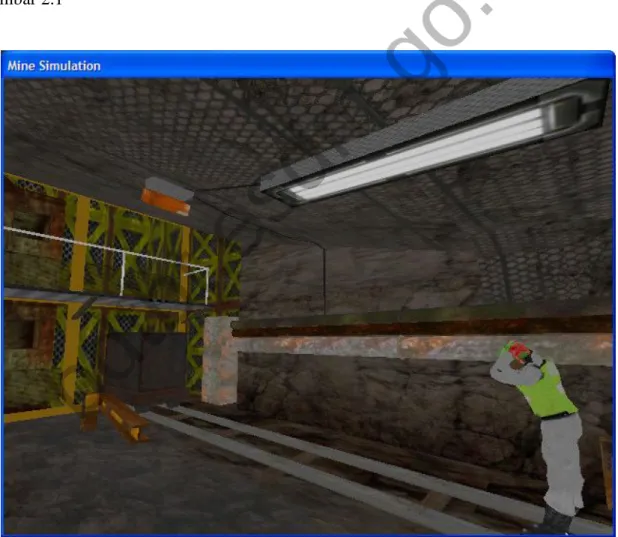Click the fluorescent ceiling light fixture
The height and width of the screenshot is (537, 618).
pyautogui.click(x=434, y=142)
